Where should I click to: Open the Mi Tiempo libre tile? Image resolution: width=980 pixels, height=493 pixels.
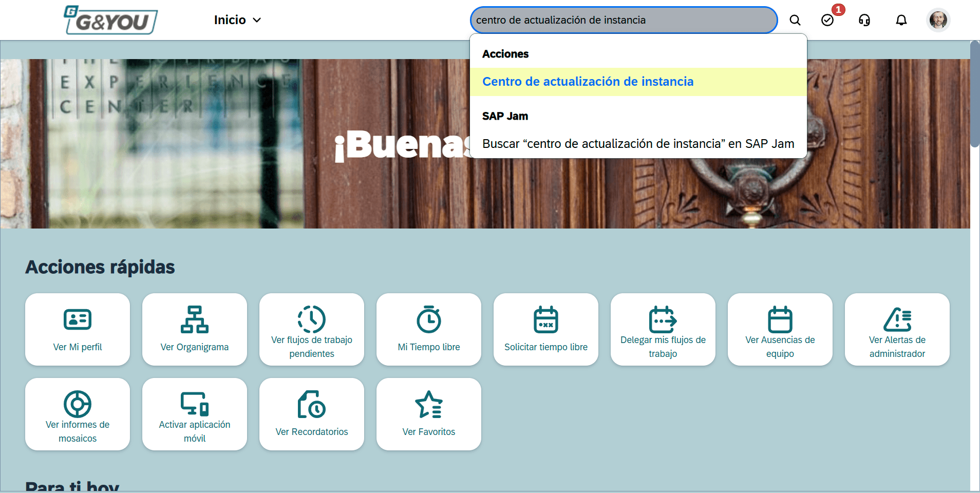pos(429,329)
